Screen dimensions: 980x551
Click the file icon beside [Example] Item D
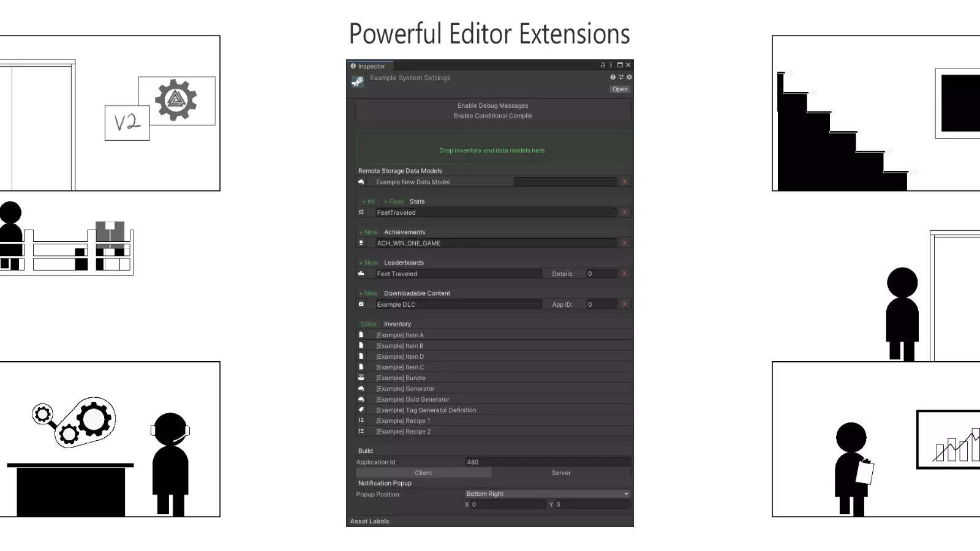361,356
